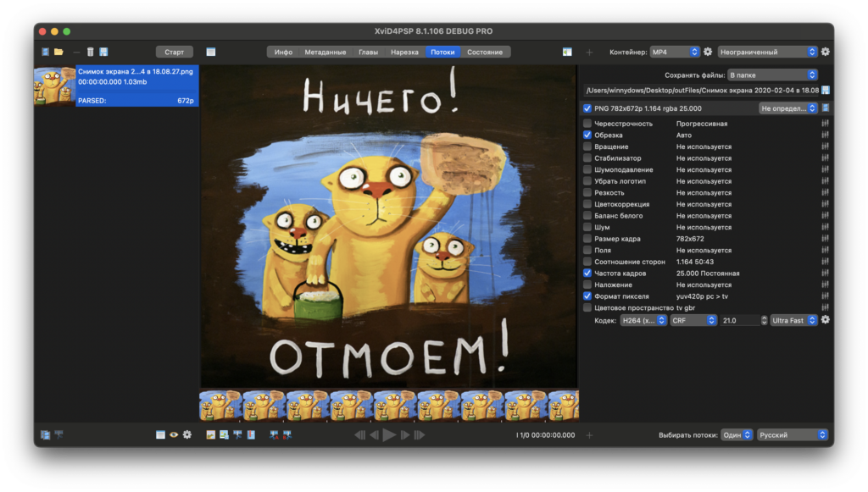Toggle the side panel icon left of Контейнер

tap(567, 52)
